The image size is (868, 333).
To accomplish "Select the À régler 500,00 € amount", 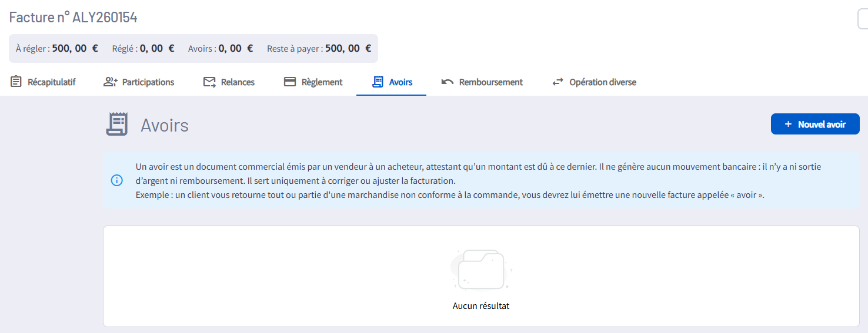I will 75,49.
